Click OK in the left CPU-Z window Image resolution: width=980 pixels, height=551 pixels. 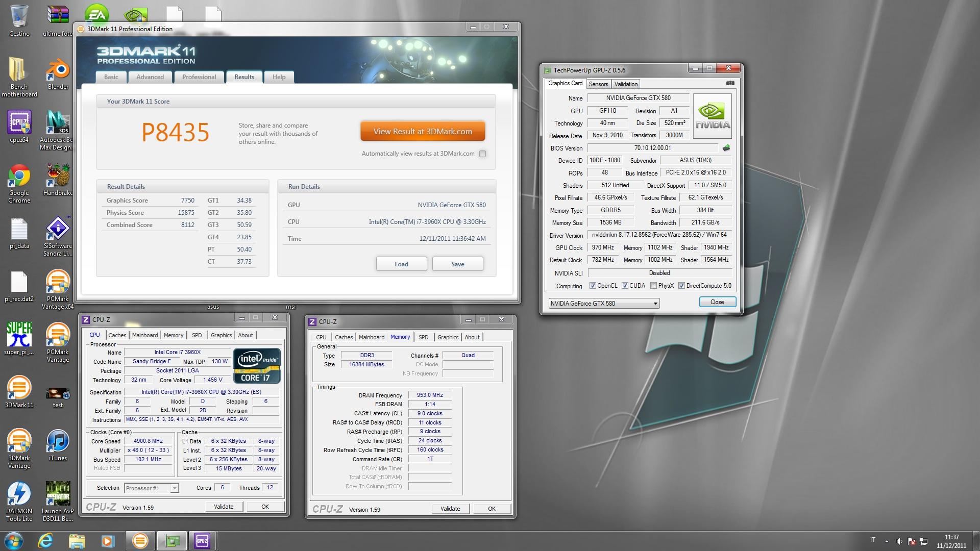[x=265, y=507]
